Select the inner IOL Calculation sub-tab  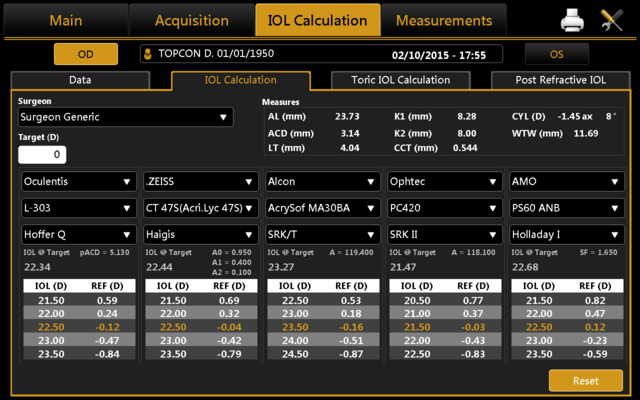point(241,80)
